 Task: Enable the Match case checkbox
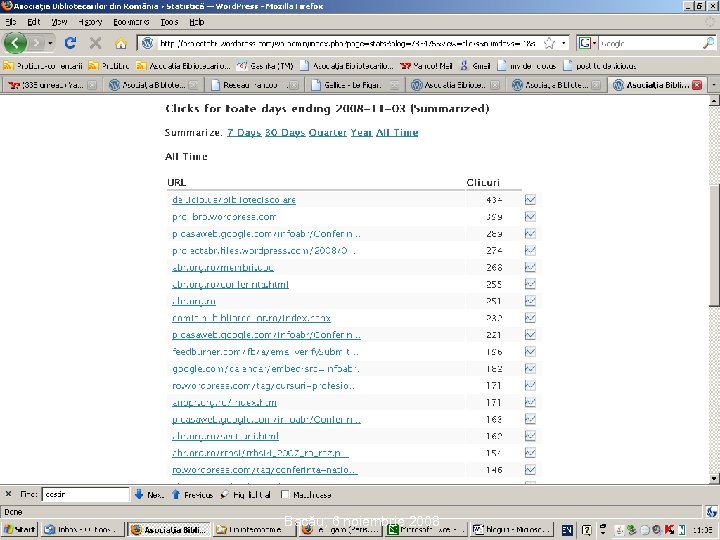coord(285,495)
